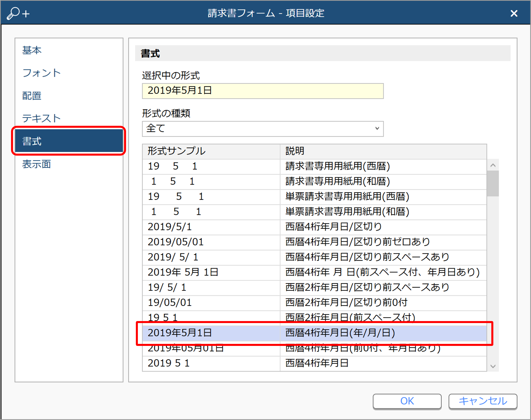Close the 項目設定 dialog with the X

point(514,13)
